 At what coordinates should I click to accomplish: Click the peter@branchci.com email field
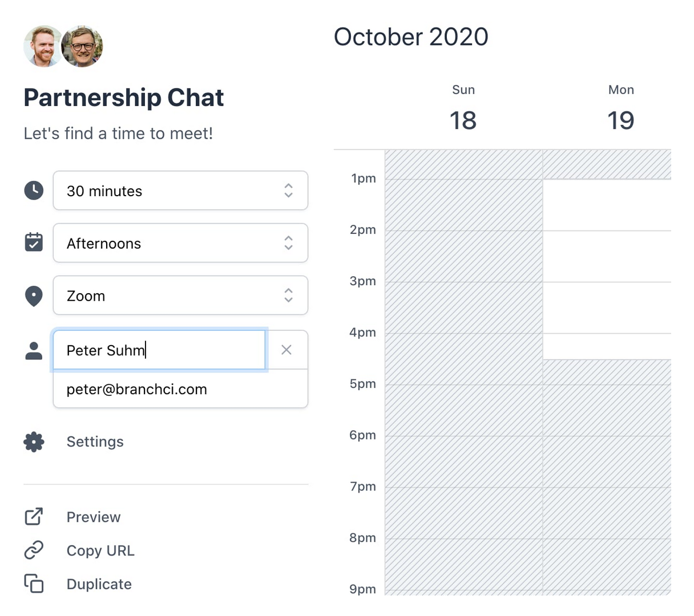[180, 390]
